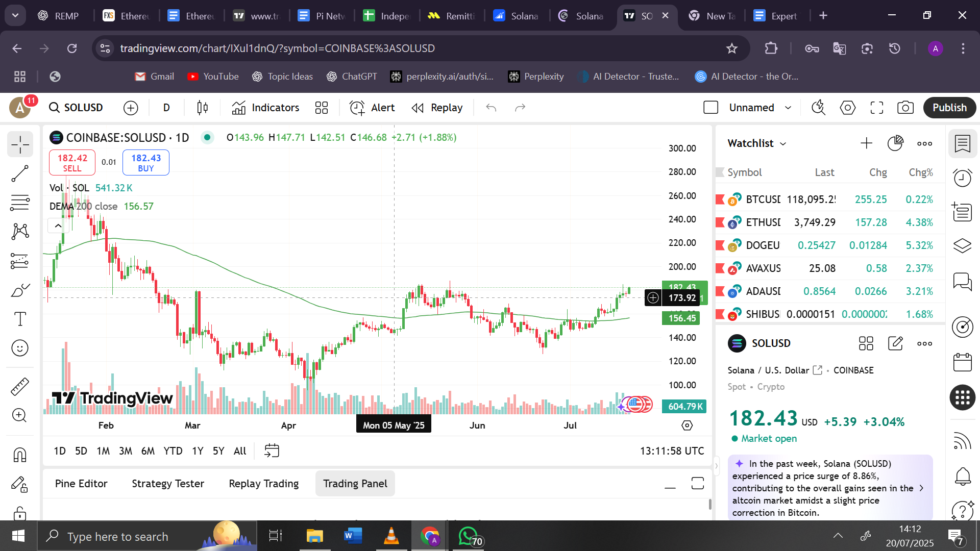Add a note for SOLUSD edit icon
980x551 pixels.
pyautogui.click(x=895, y=343)
